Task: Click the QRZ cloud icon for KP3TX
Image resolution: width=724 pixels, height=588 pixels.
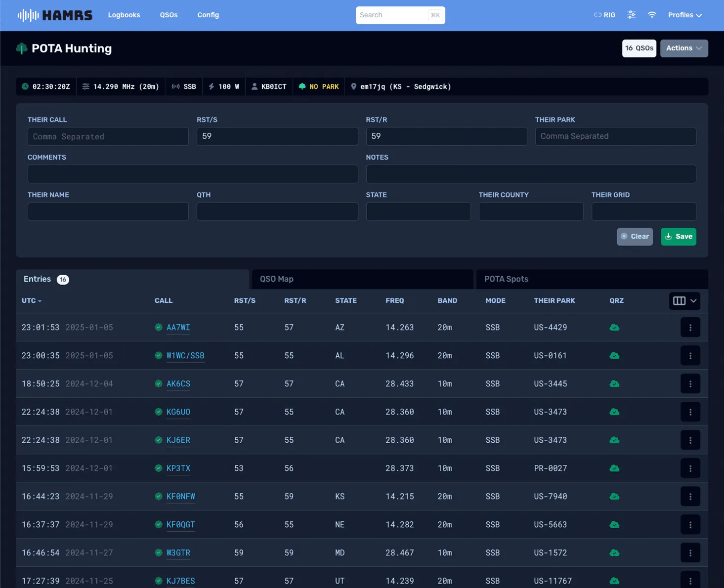Action: click(x=614, y=468)
